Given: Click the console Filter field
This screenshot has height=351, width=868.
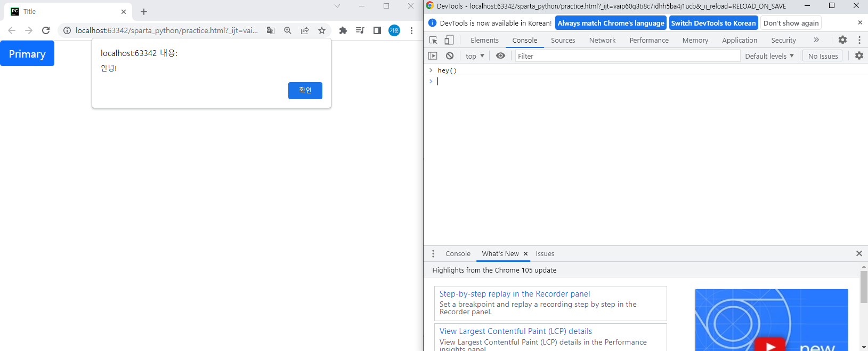Looking at the screenshot, I should (x=628, y=56).
